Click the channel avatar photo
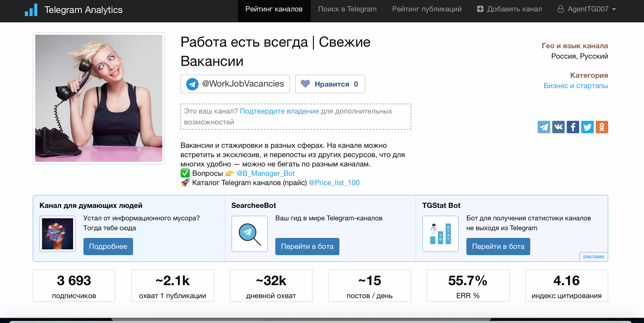This screenshot has height=323, width=644. point(99,98)
